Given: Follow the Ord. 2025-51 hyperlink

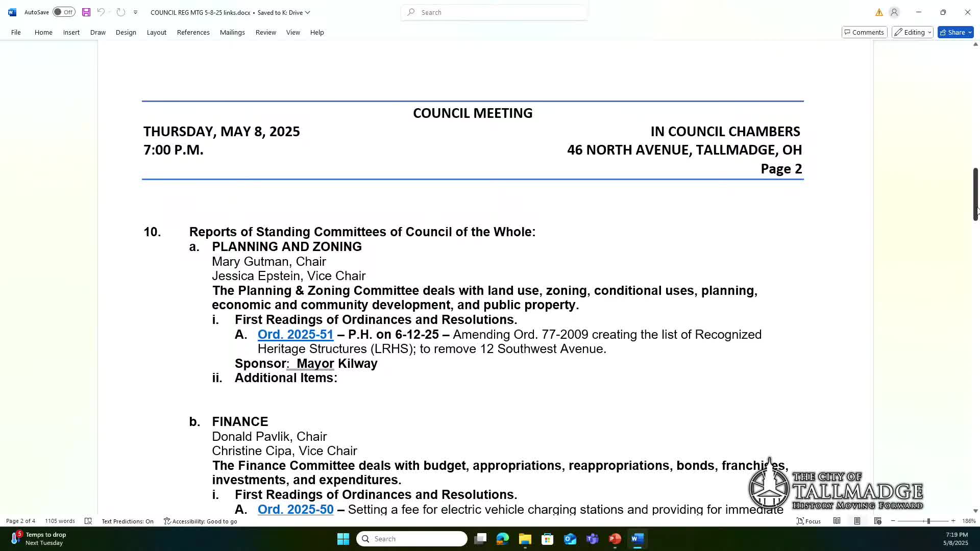Looking at the screenshot, I should pos(295,335).
